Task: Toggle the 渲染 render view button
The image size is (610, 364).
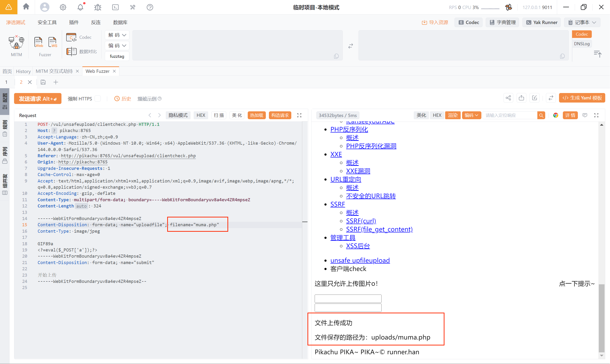Action: [x=452, y=115]
